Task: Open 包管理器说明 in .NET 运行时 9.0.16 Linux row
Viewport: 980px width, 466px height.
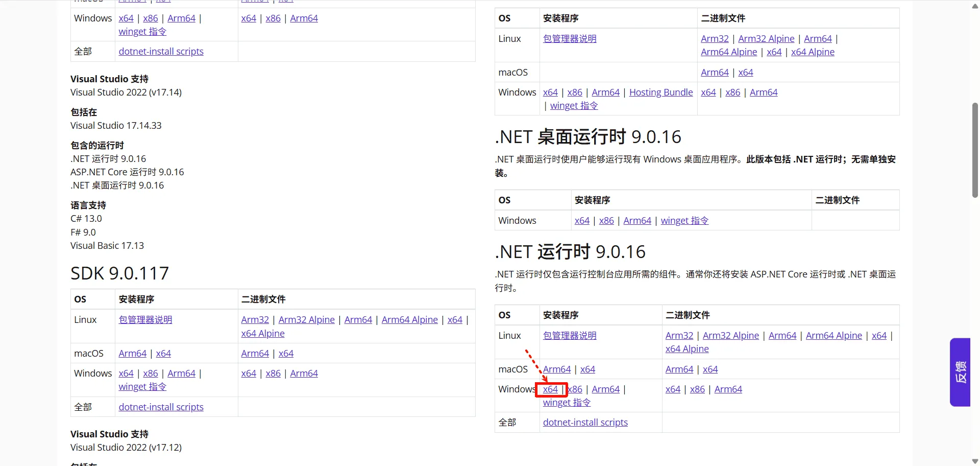Action: (570, 336)
